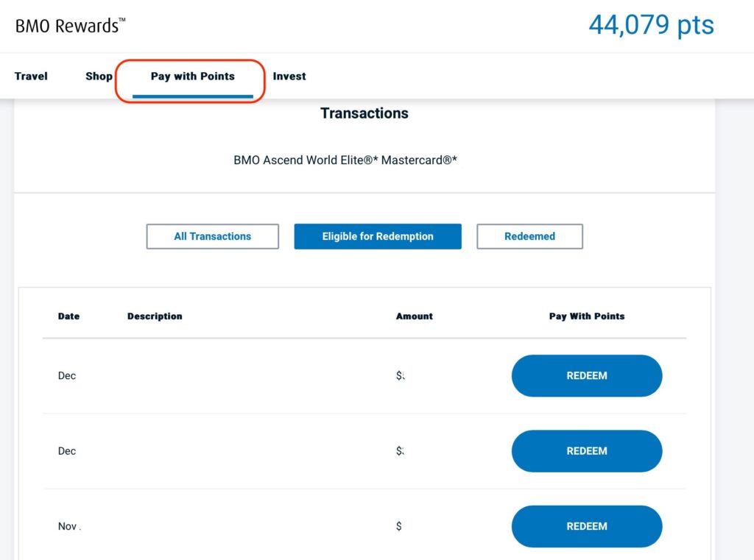
Task: Sort by the Description column
Action: point(154,316)
